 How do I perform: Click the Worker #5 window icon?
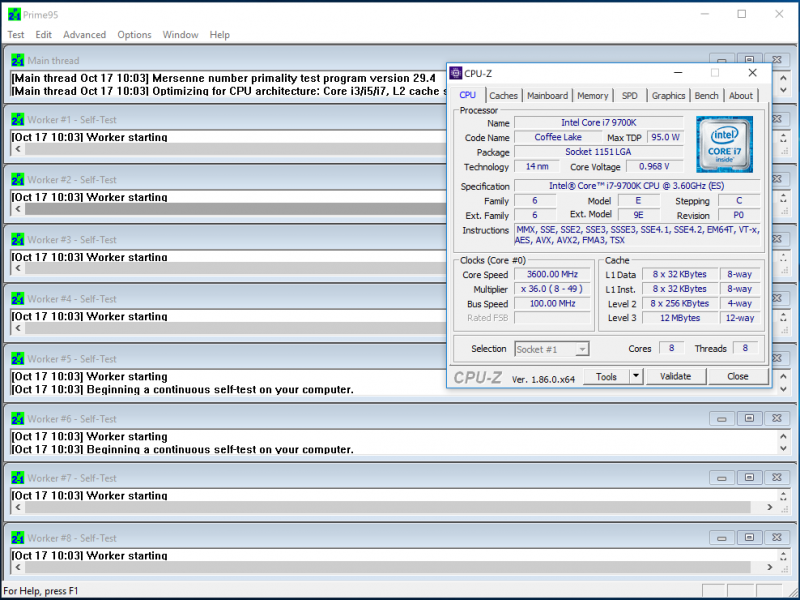[x=17, y=359]
